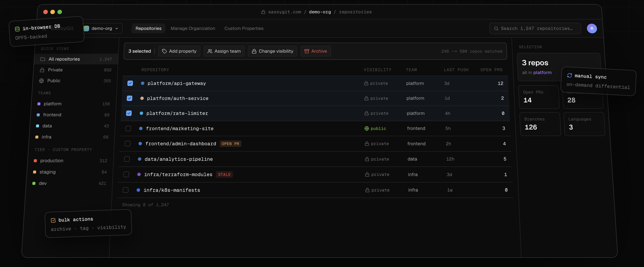644x267 pixels.
Task: Click the lock icon on Change visibility
Action: point(254,51)
